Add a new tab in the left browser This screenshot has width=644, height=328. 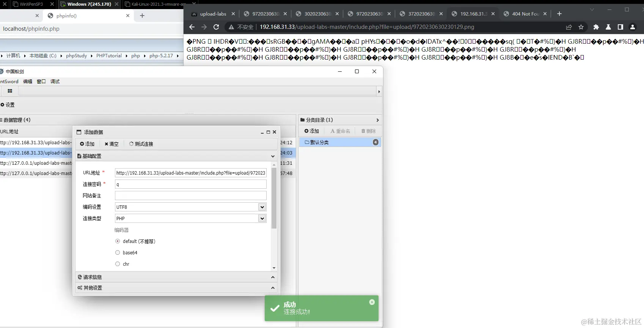(142, 16)
